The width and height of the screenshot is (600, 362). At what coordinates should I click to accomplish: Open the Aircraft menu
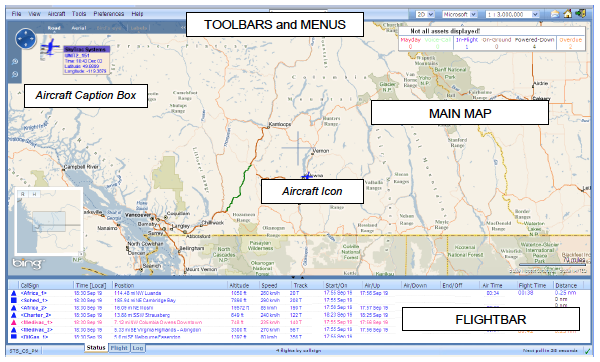(x=56, y=14)
